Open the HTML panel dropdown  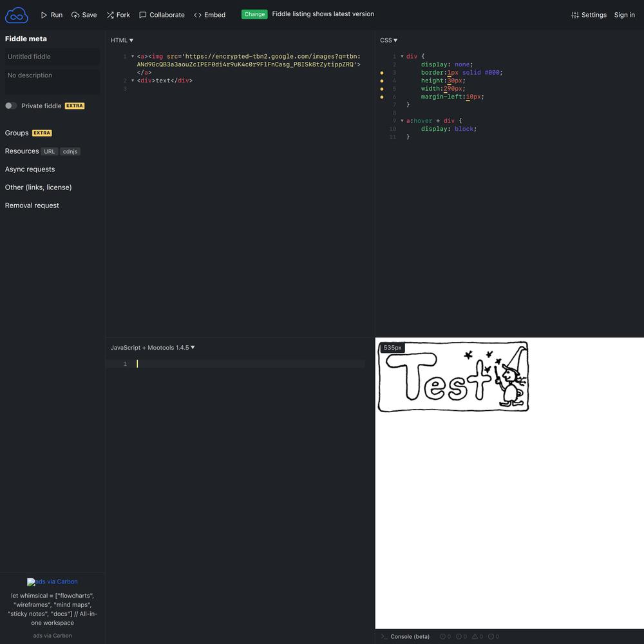(122, 40)
